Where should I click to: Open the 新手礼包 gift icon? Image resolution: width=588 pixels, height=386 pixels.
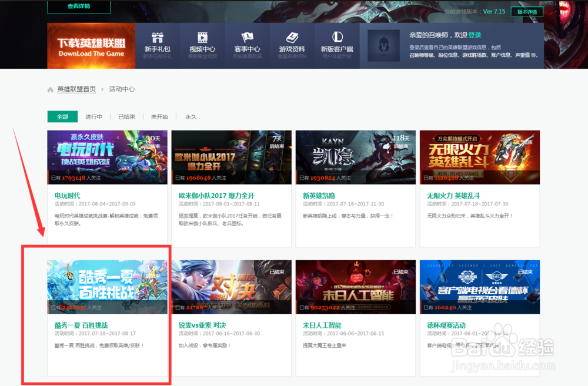(158, 38)
